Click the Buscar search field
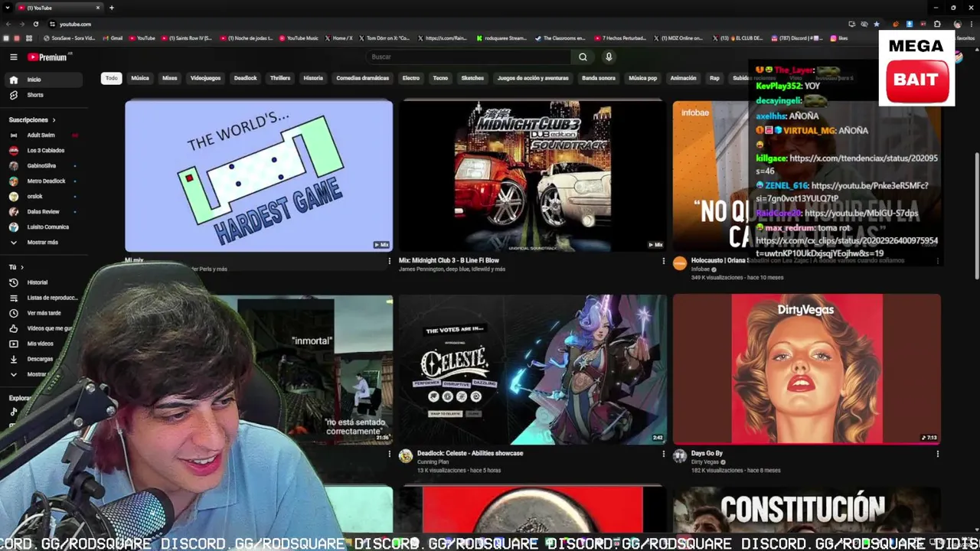This screenshot has height=551, width=980. click(x=468, y=57)
